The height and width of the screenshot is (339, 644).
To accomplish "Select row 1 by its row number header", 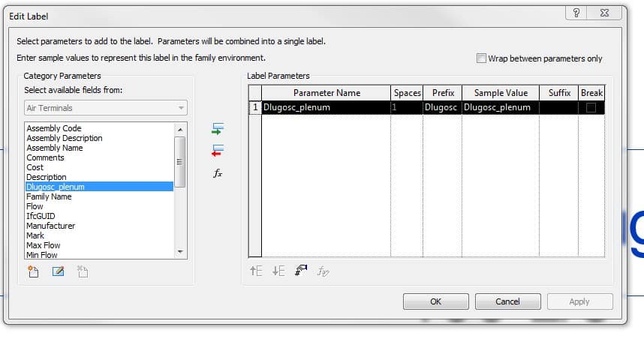I will click(x=255, y=107).
